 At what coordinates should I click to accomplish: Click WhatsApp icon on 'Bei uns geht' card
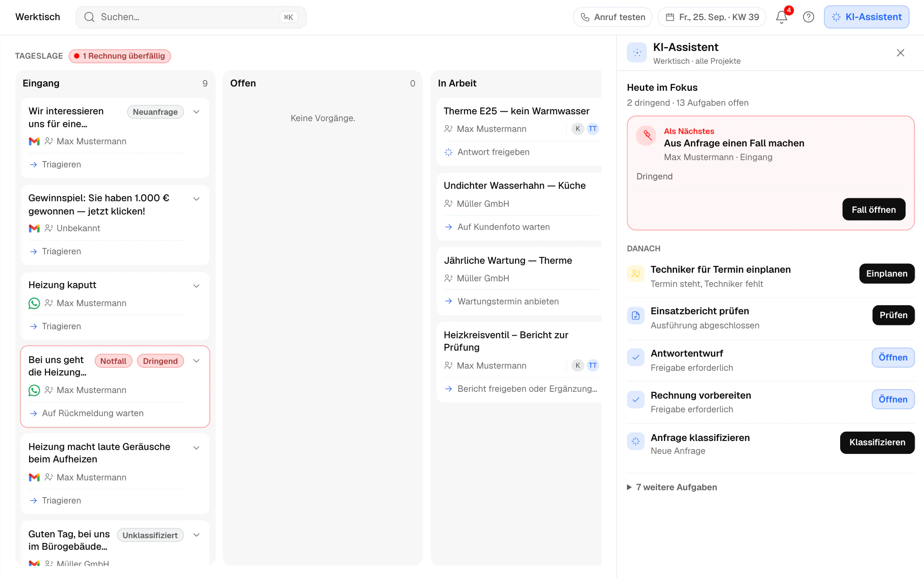tap(34, 390)
